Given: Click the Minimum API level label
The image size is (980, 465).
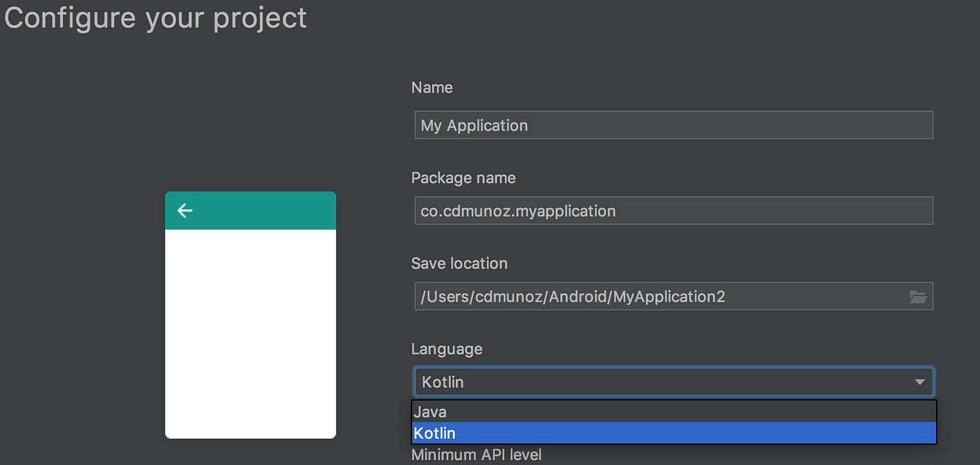Looking at the screenshot, I should pos(476,454).
